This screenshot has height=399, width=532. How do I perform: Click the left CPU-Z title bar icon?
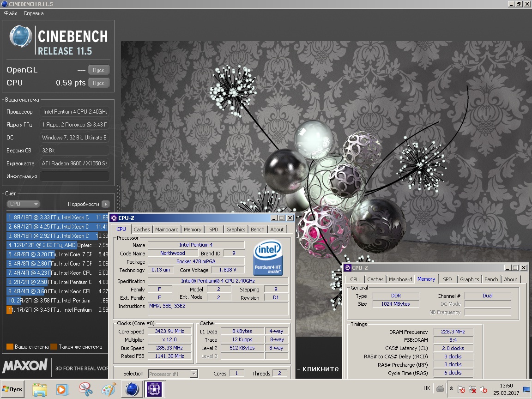pyautogui.click(x=115, y=218)
